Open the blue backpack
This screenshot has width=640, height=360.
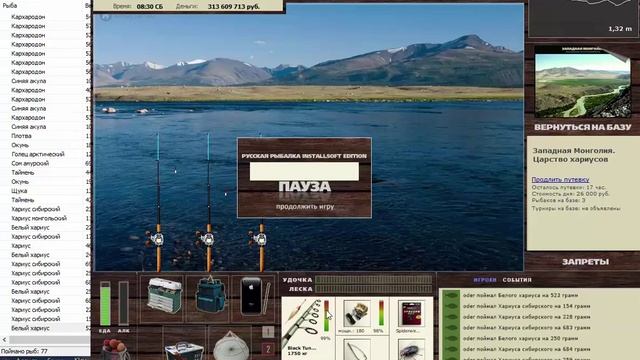coord(210,296)
